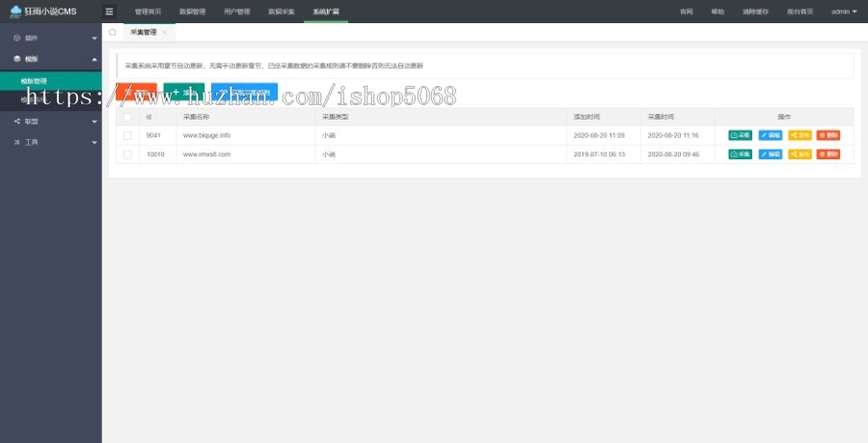Click the red 删除 toolbar button

[x=136, y=92]
